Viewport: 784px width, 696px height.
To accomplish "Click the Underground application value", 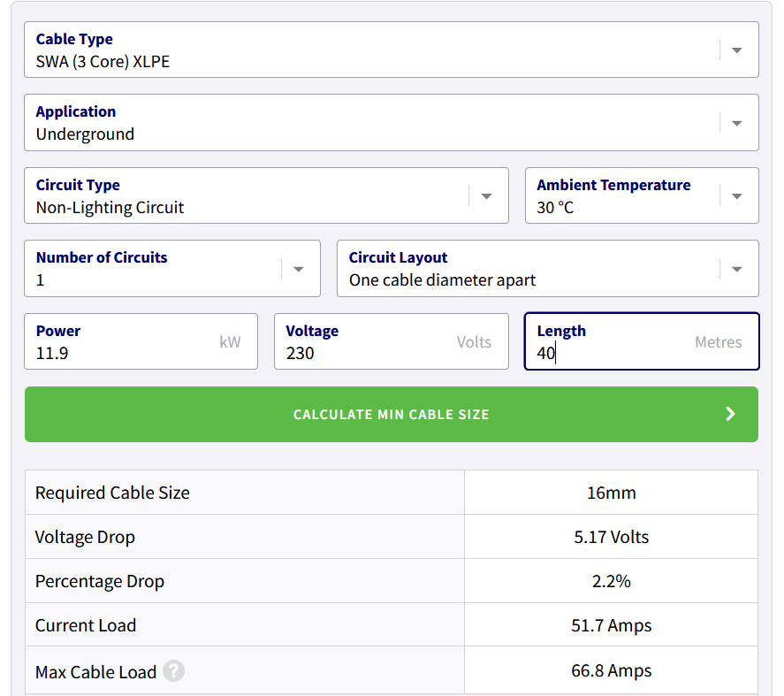I will 85,134.
